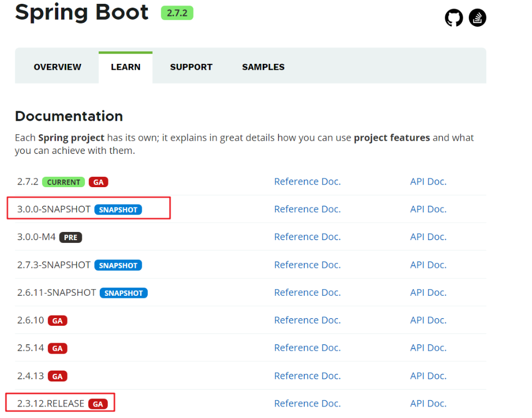Open API Doc. for 2.7.2

pyautogui.click(x=428, y=182)
